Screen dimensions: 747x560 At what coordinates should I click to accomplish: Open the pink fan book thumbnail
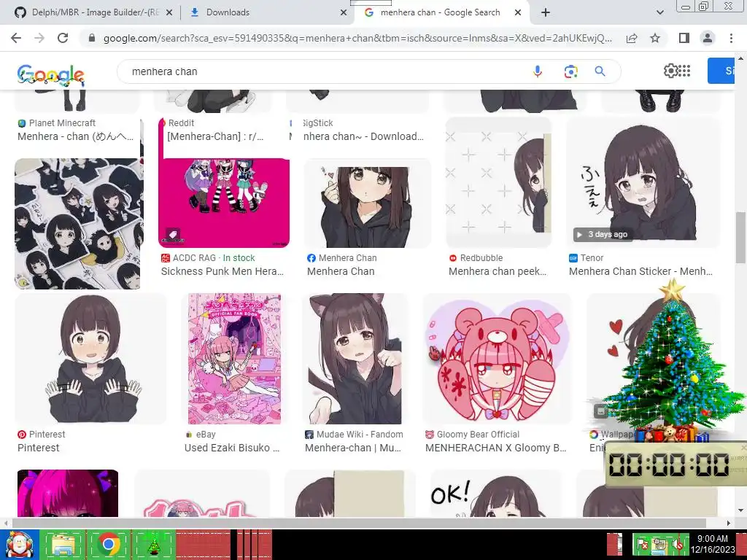click(234, 359)
